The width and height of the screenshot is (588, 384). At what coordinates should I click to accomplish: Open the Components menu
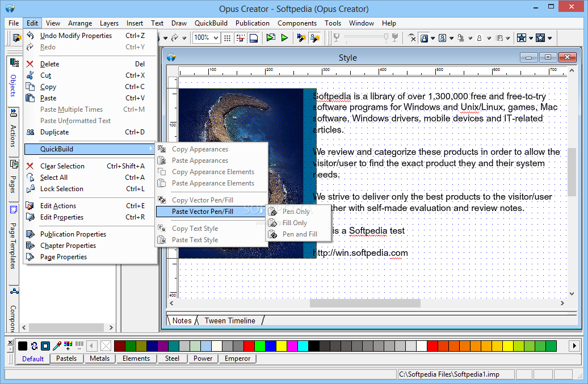tap(297, 23)
